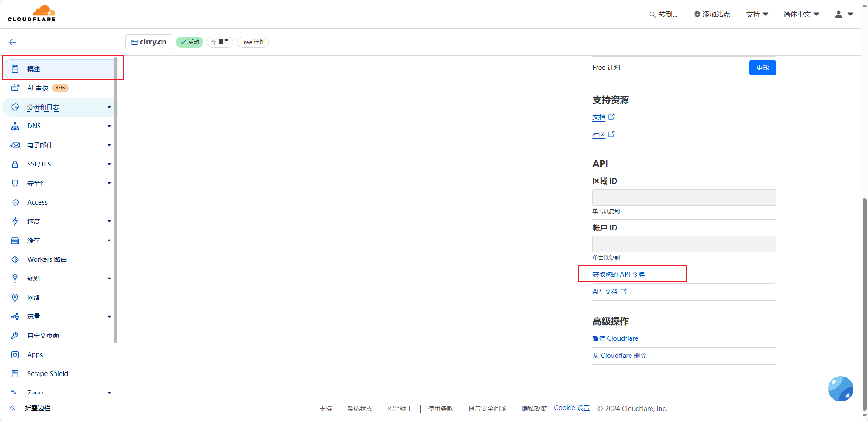Expand the 安全性 sidebar section arrow
The image size is (868, 421).
[109, 183]
